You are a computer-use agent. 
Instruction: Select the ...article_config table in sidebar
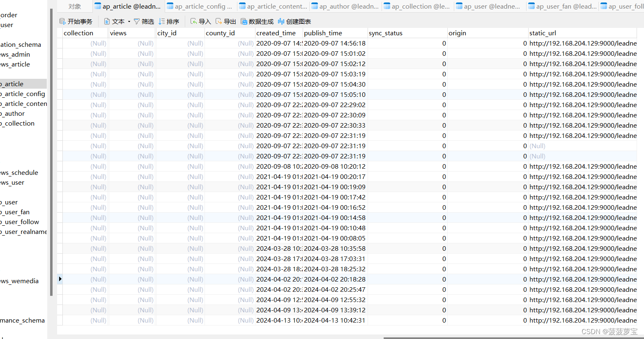click(23, 94)
